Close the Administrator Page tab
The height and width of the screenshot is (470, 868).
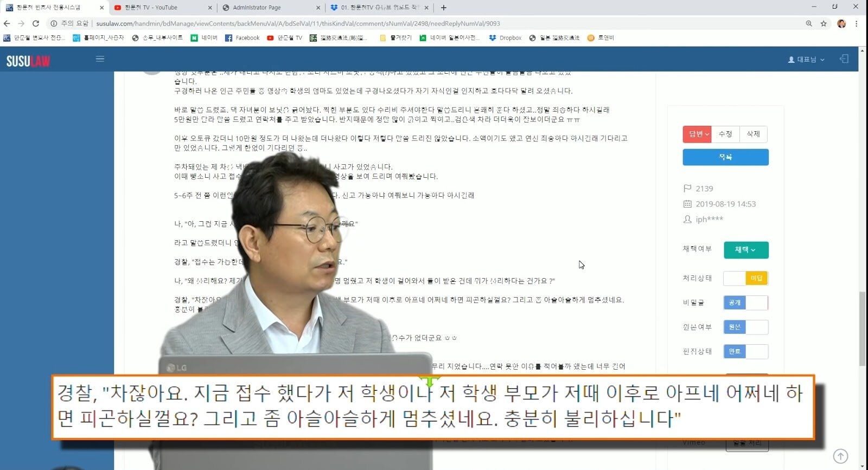[318, 8]
